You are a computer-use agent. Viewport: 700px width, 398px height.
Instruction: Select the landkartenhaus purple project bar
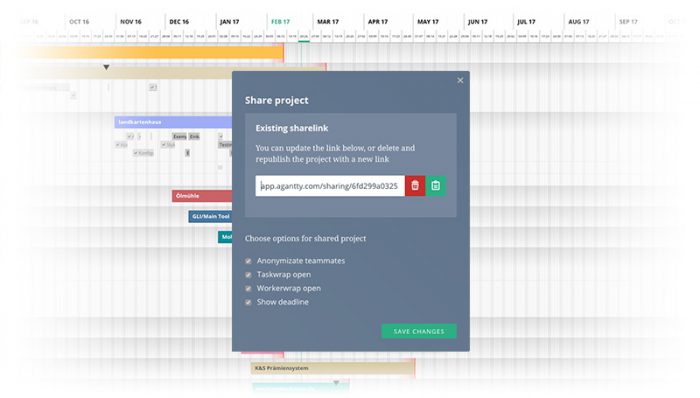pos(173,122)
